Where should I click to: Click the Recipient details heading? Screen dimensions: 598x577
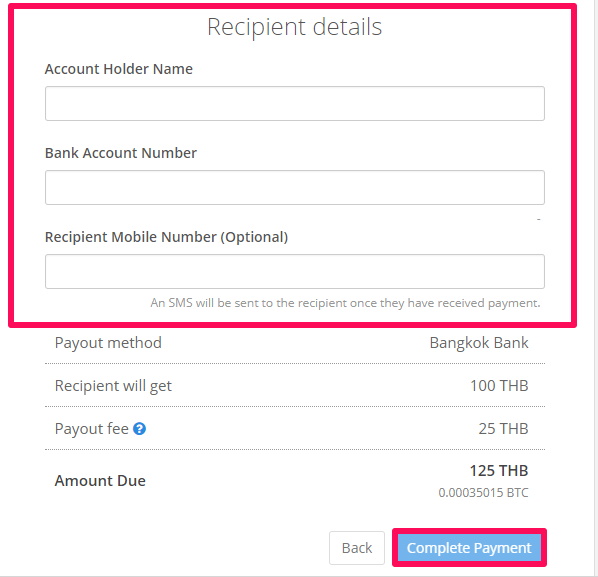294,27
